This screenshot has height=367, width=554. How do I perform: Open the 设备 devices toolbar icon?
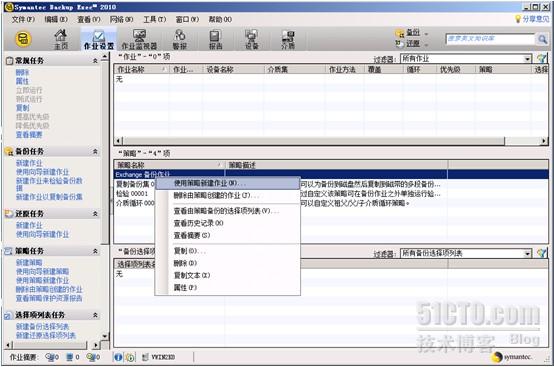[252, 39]
